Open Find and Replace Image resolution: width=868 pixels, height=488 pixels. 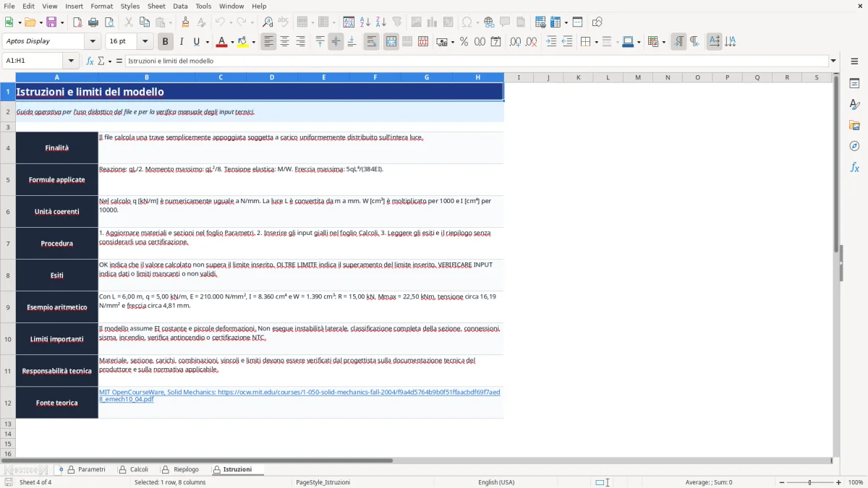tap(268, 22)
